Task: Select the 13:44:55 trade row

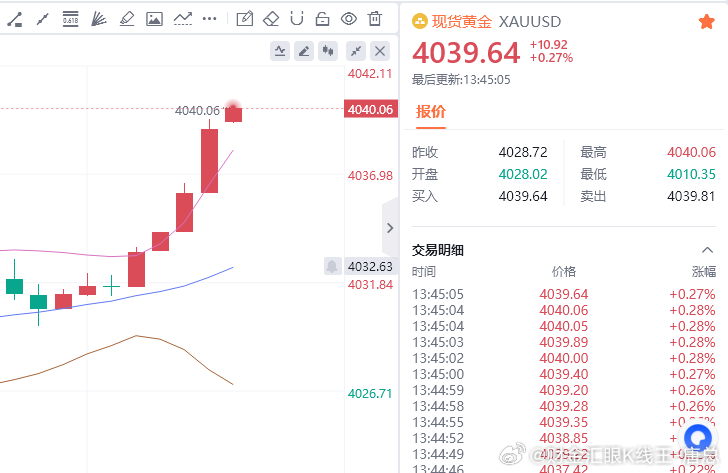Action: tap(564, 422)
